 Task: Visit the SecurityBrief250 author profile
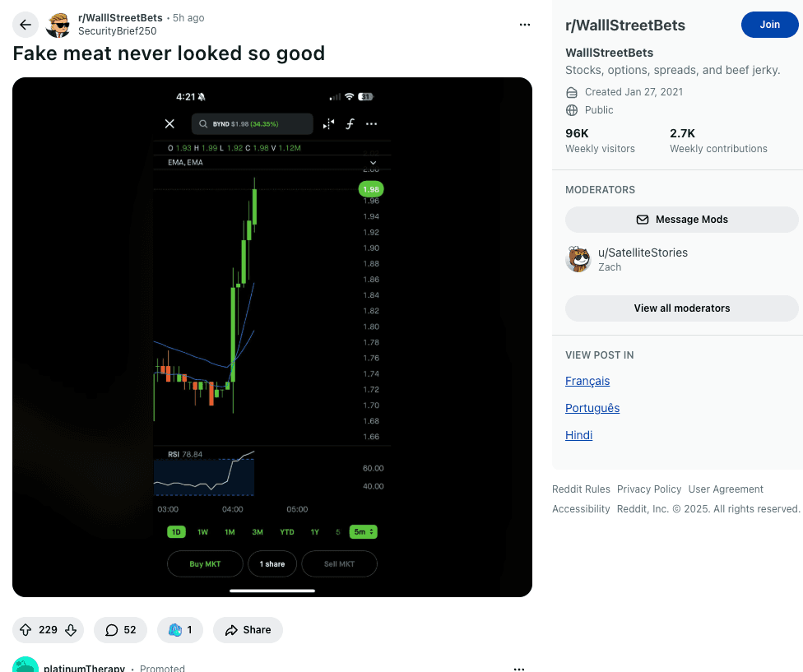click(x=117, y=31)
